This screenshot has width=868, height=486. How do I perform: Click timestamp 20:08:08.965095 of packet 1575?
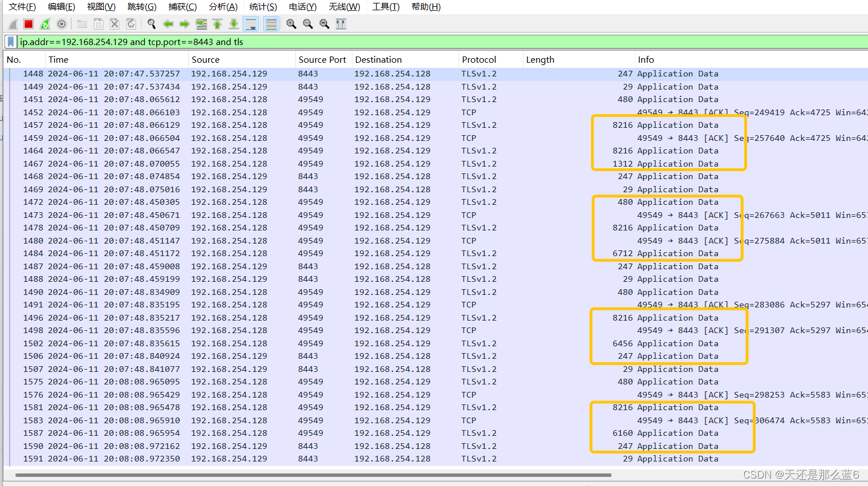(113, 382)
